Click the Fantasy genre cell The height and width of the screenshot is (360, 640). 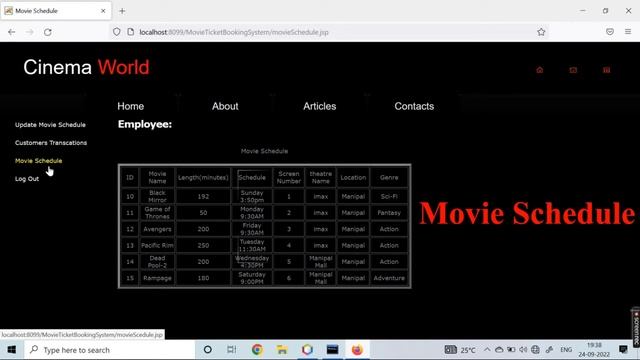click(389, 213)
